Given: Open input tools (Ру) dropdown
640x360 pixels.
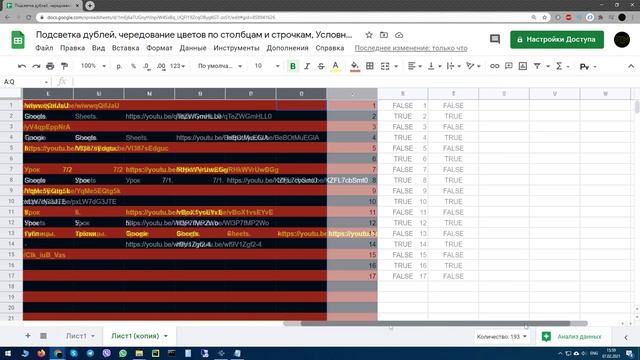Looking at the screenshot, I should point(588,66).
